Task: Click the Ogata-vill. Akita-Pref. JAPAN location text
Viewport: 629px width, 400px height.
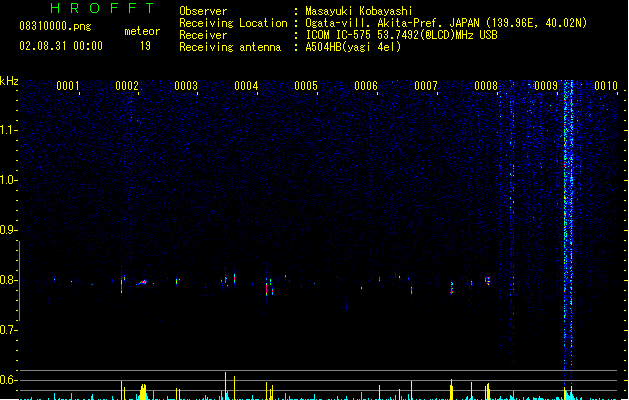Action: click(446, 23)
